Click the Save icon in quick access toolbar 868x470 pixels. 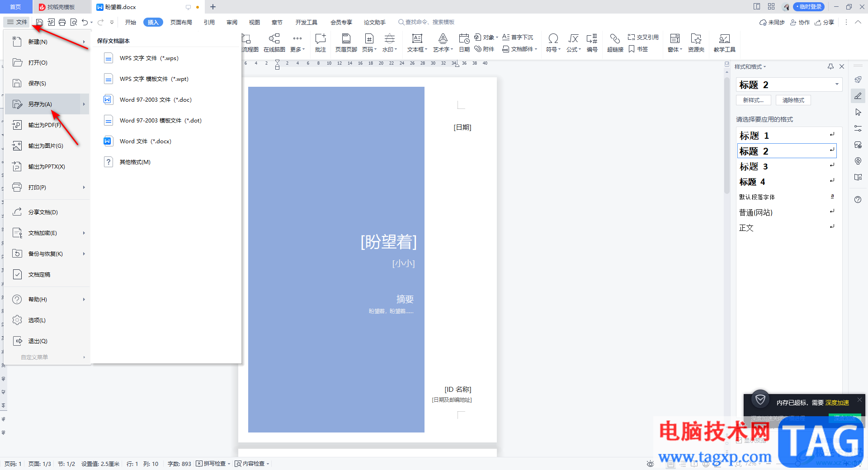[x=39, y=22]
